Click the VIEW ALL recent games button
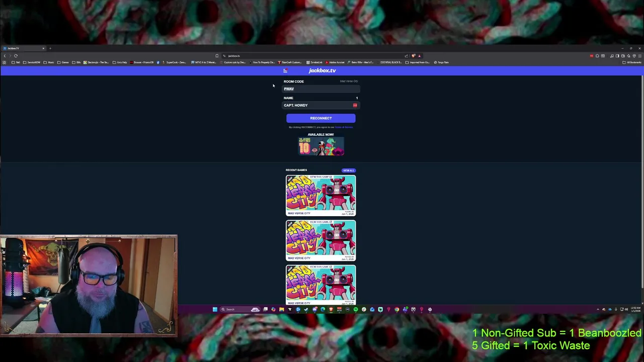The image size is (644, 362). click(x=348, y=170)
